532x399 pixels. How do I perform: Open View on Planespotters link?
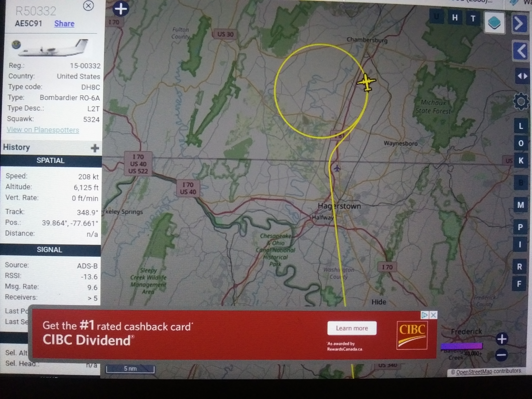[x=43, y=130]
